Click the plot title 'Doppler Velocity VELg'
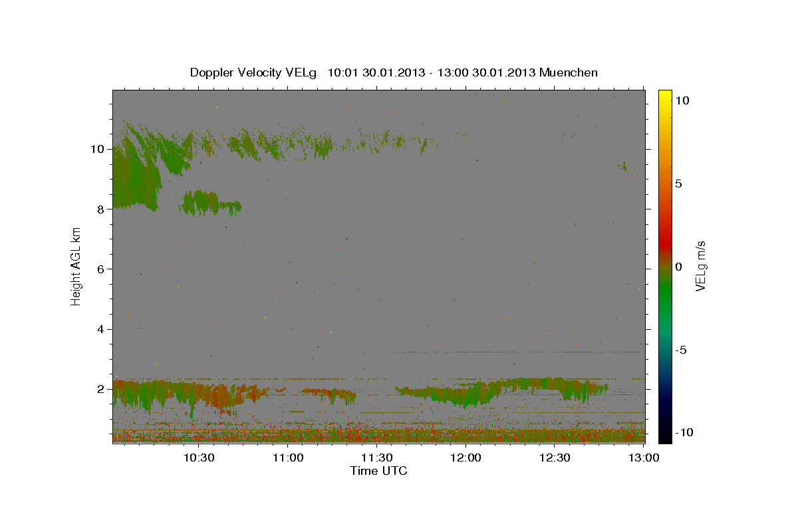The height and width of the screenshot is (532, 798). tap(254, 72)
